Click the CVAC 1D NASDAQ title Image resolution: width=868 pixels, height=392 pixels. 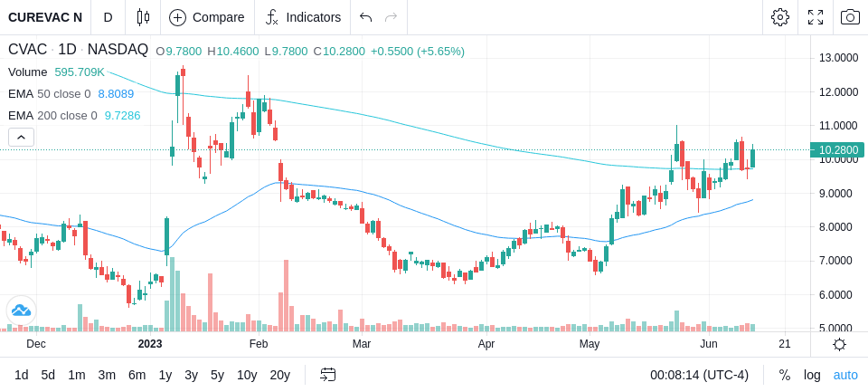[78, 50]
